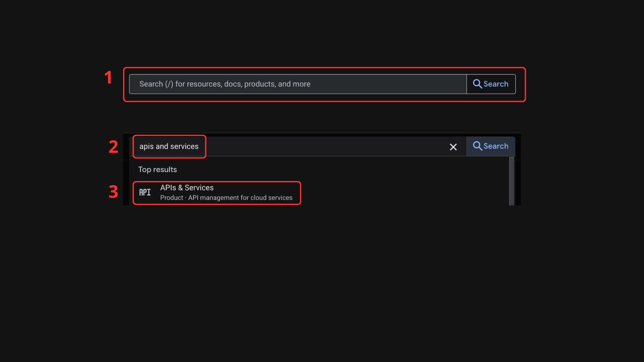Click the results dropdown vertical scrollbar
Viewport: 644px width, 362px height.
pos(512,181)
